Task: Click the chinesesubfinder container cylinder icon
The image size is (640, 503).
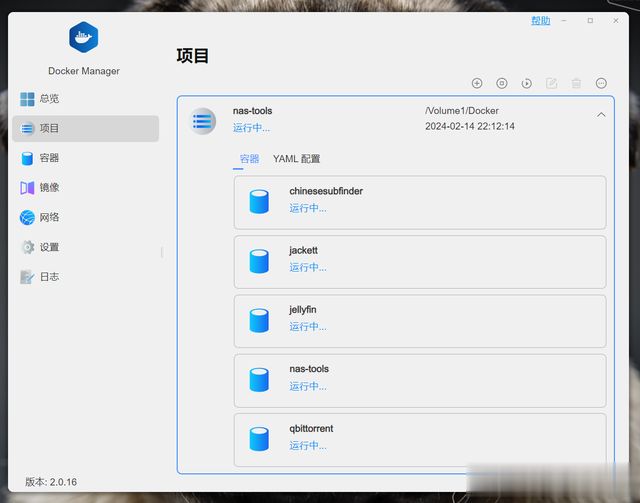Action: (x=259, y=202)
